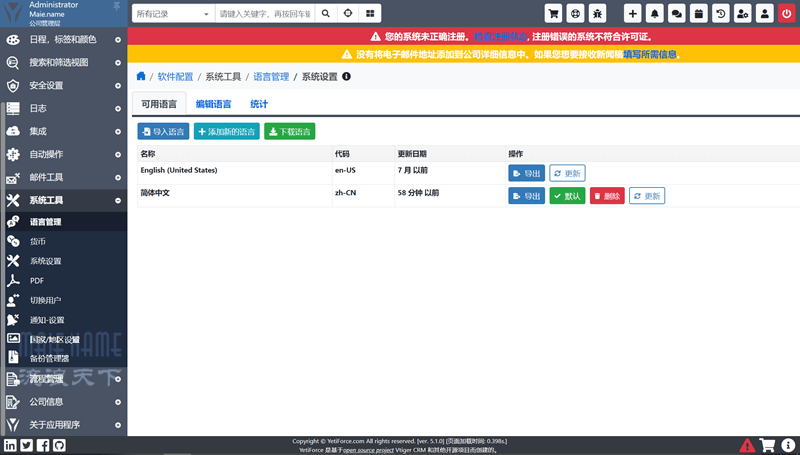Click 填写所需信息 link in yellow banner

pos(649,55)
